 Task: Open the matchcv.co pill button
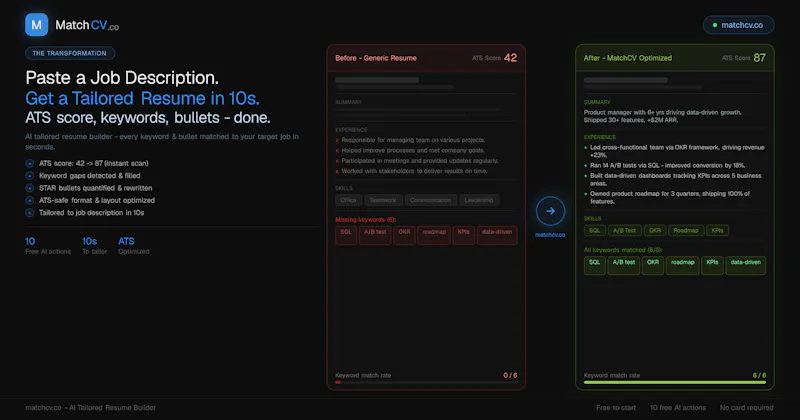(738, 25)
